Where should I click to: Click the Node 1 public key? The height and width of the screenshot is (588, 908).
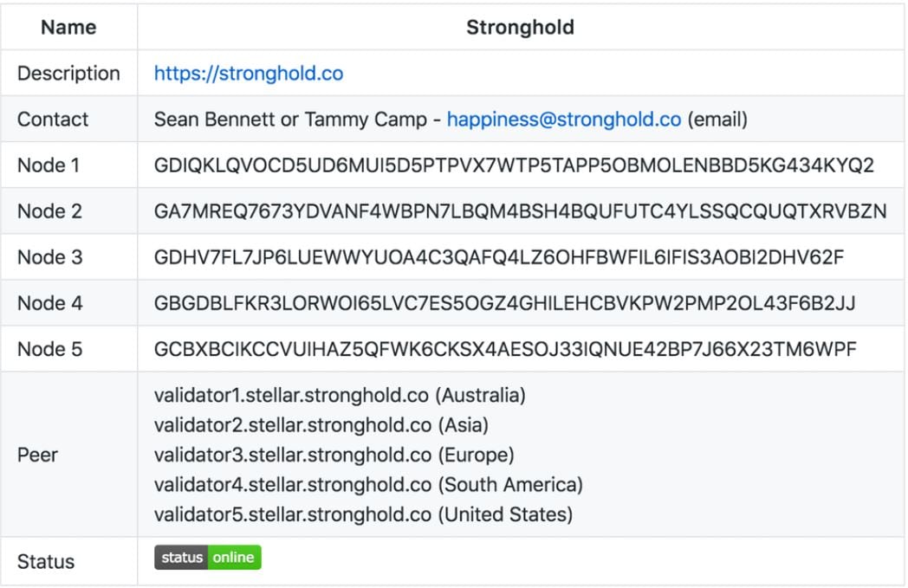pos(514,165)
